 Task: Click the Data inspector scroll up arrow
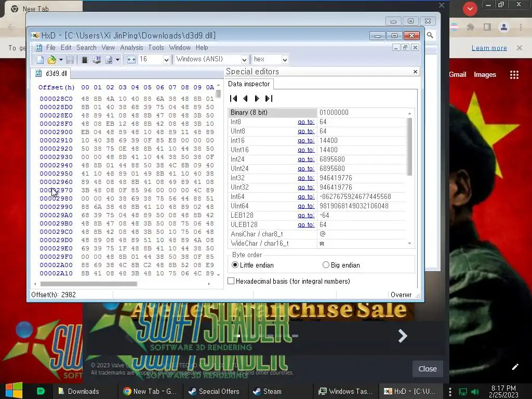pyautogui.click(x=409, y=113)
